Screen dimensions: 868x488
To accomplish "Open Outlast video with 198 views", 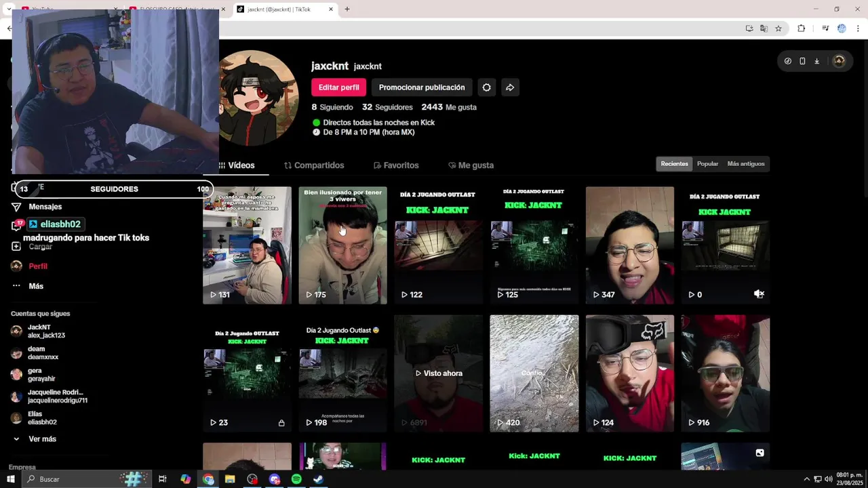I will click(x=342, y=373).
